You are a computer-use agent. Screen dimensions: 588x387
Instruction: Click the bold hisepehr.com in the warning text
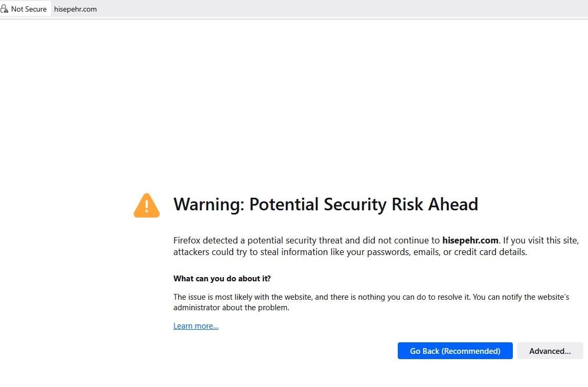tap(470, 240)
